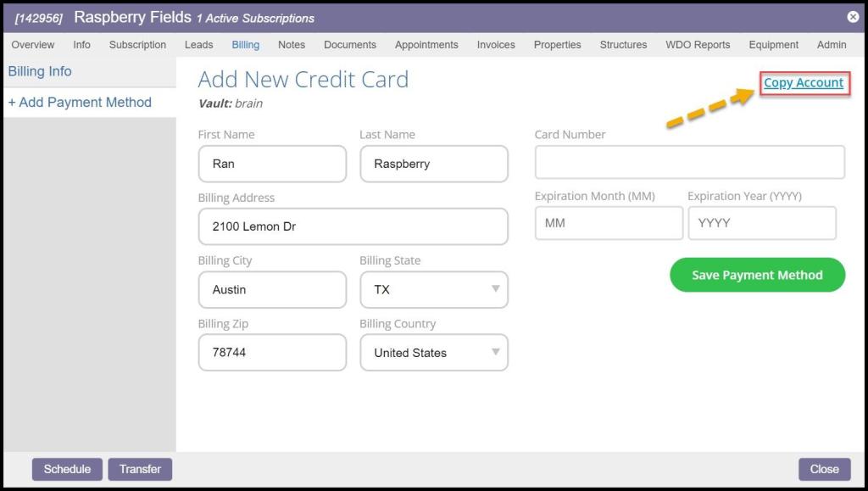
Task: Go to the Invoices tab
Action: point(496,45)
